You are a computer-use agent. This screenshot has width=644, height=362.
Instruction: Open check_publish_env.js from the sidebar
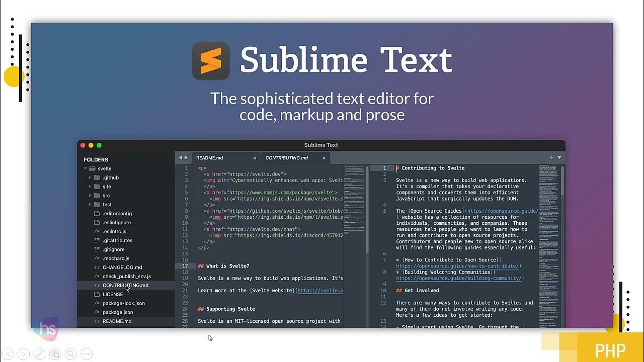[127, 277]
